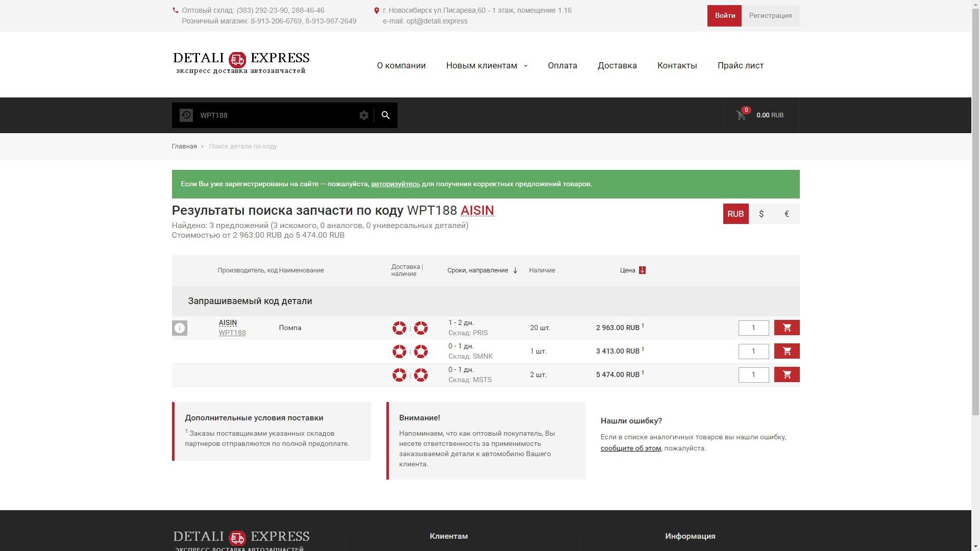This screenshot has height=551, width=980.
Task: Click second delivery icon in MSTS row
Action: (x=421, y=375)
